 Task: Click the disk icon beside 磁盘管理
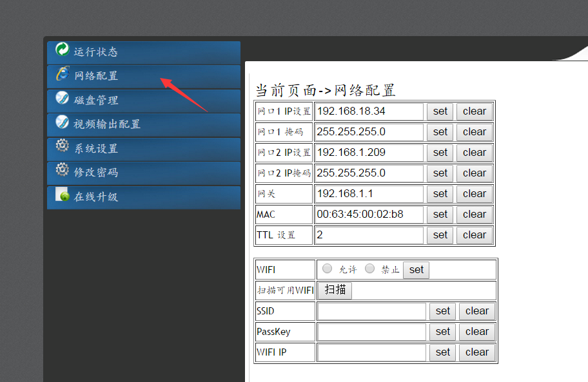point(61,100)
